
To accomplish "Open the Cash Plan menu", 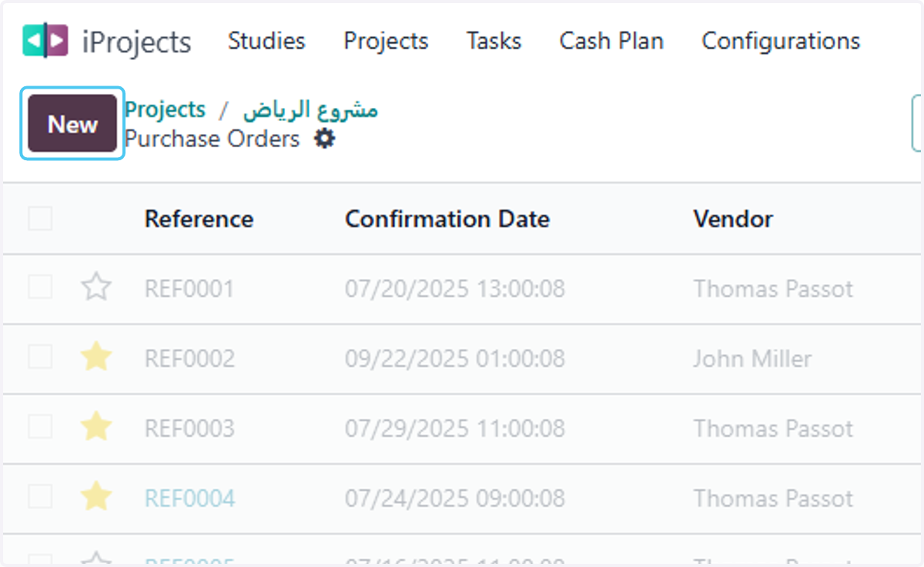I will coord(611,41).
